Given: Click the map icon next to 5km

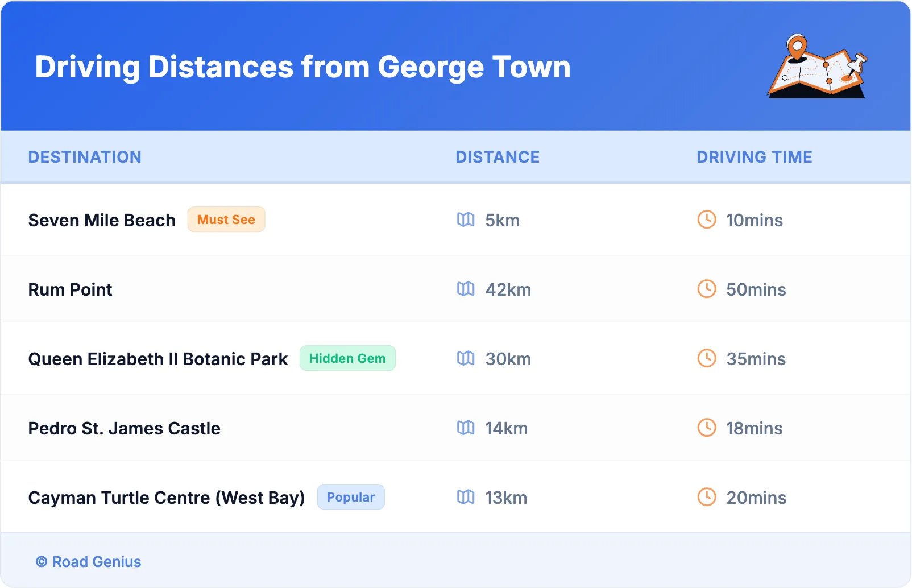Looking at the screenshot, I should pos(466,220).
